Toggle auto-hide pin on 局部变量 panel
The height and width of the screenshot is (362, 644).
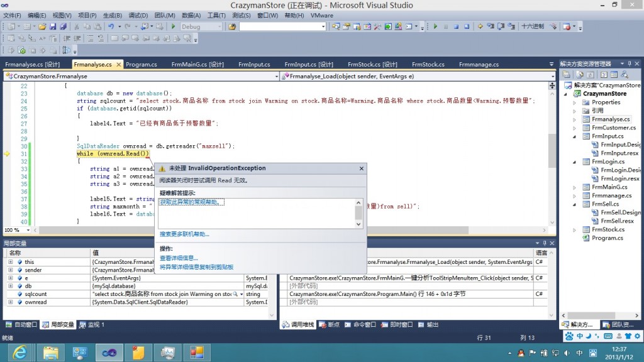pyautogui.click(x=545, y=243)
